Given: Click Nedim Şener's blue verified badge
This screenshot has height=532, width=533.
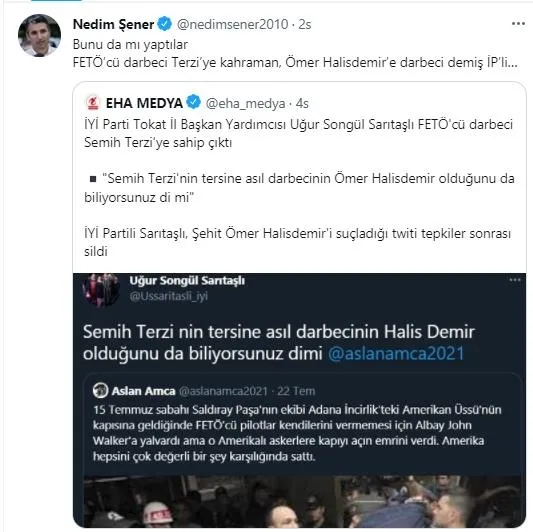Looking at the screenshot, I should click(x=165, y=24).
